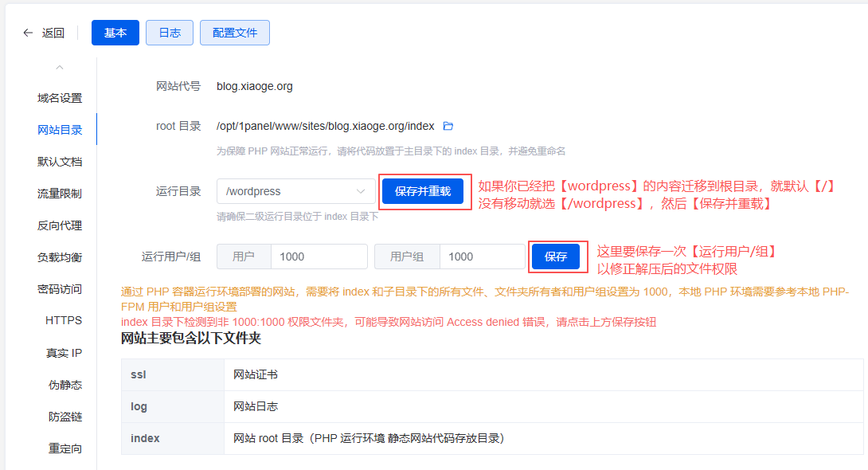
Task: Click the 用户组 input field with 1000
Action: [483, 257]
